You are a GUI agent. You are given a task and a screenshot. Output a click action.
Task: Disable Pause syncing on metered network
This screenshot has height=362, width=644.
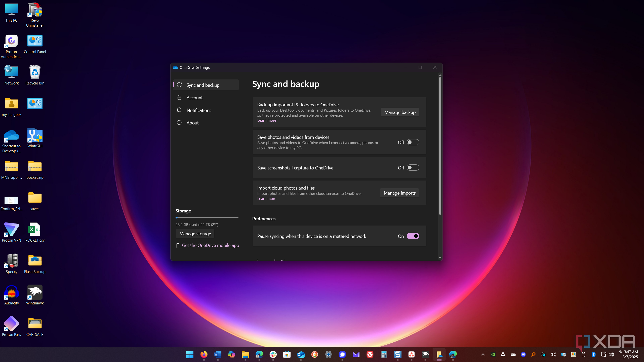tap(413, 236)
